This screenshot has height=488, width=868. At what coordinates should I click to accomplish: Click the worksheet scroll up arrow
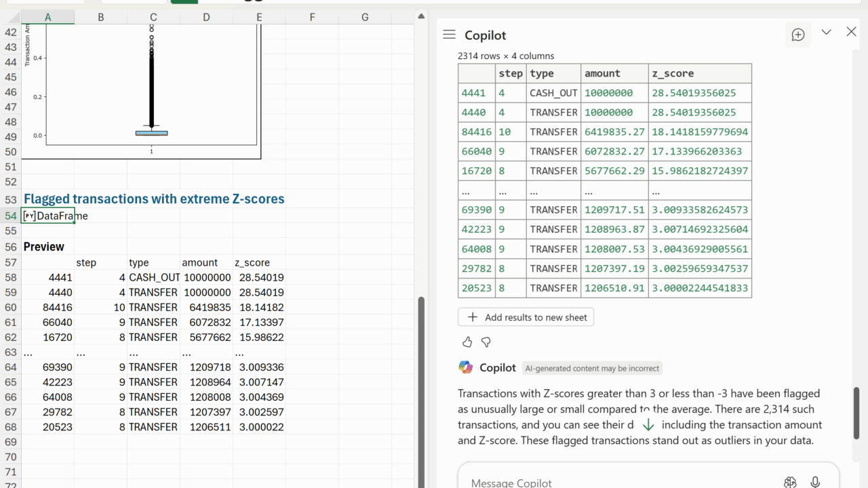[421, 16]
